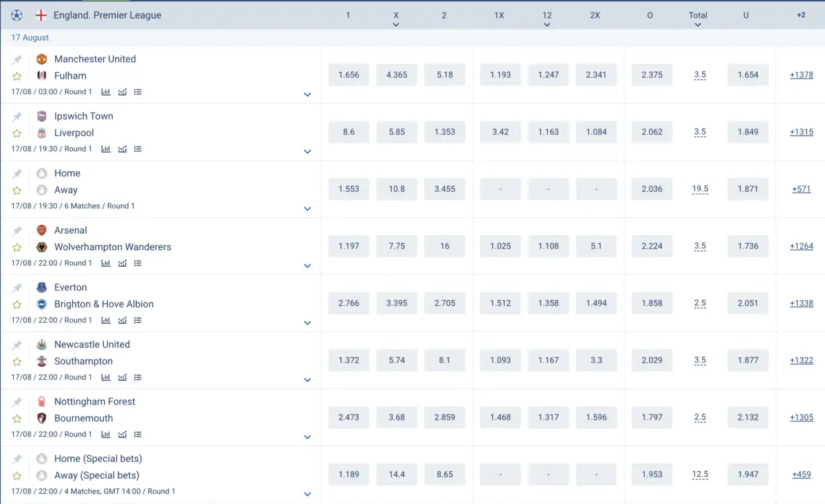Click the list icon for Everton vs Brighton
This screenshot has width=825, height=504.
(138, 320)
